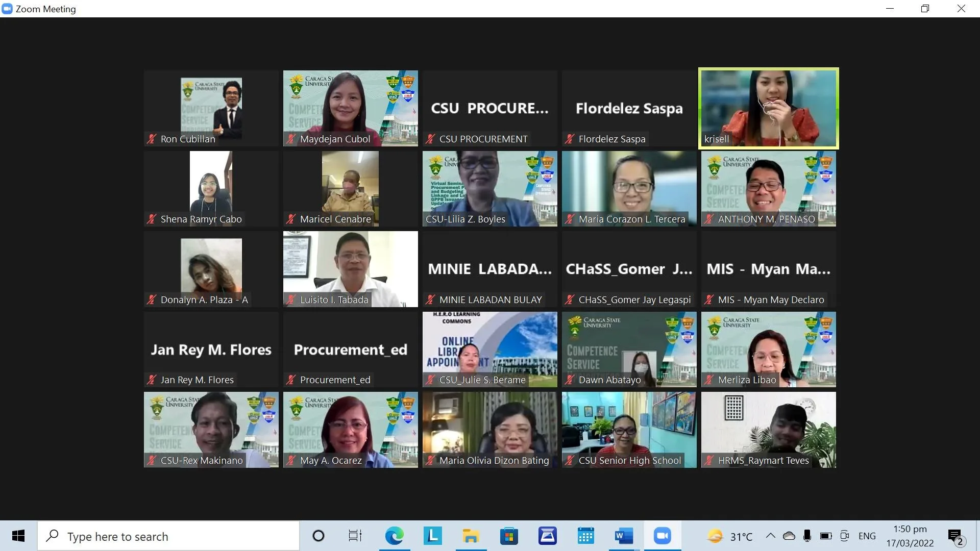Open Microsoft Edge from the taskbar
980x551 pixels.
(x=394, y=536)
